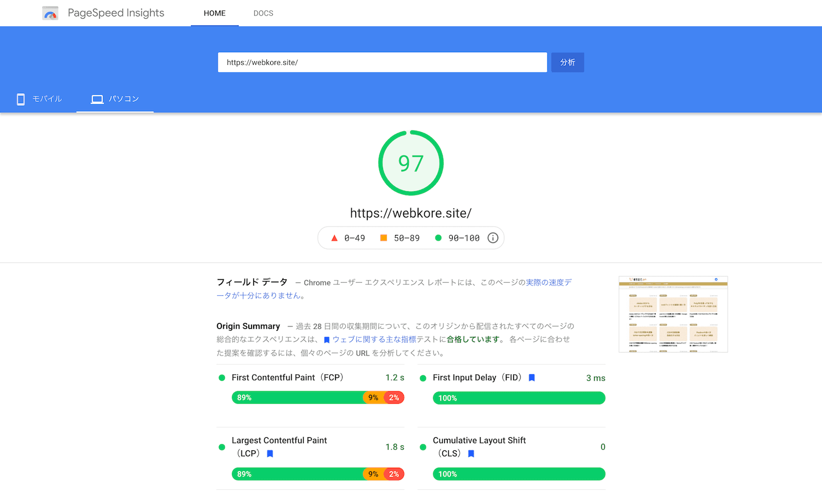Click the CLS value 0

[603, 447]
